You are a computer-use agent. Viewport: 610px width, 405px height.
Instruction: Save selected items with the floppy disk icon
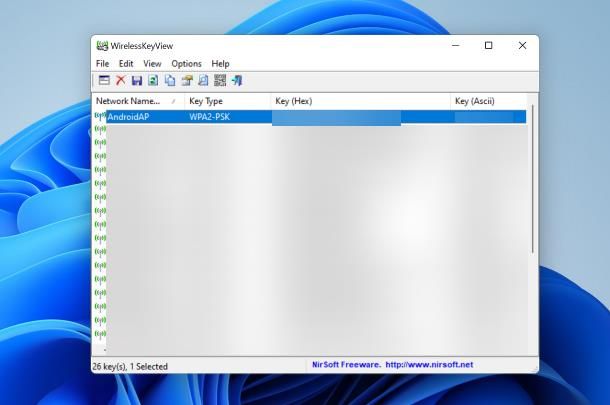[x=137, y=80]
